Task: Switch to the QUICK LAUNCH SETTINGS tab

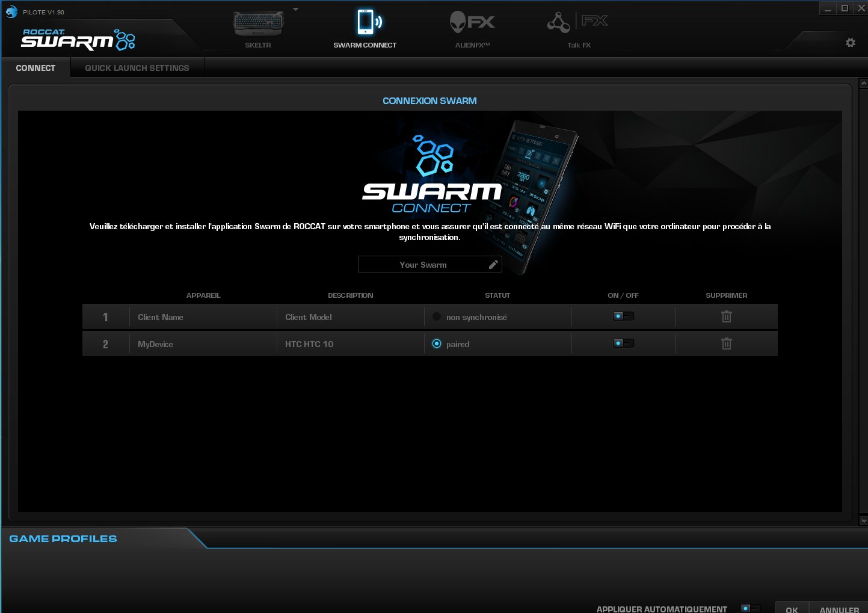Action: [x=137, y=67]
